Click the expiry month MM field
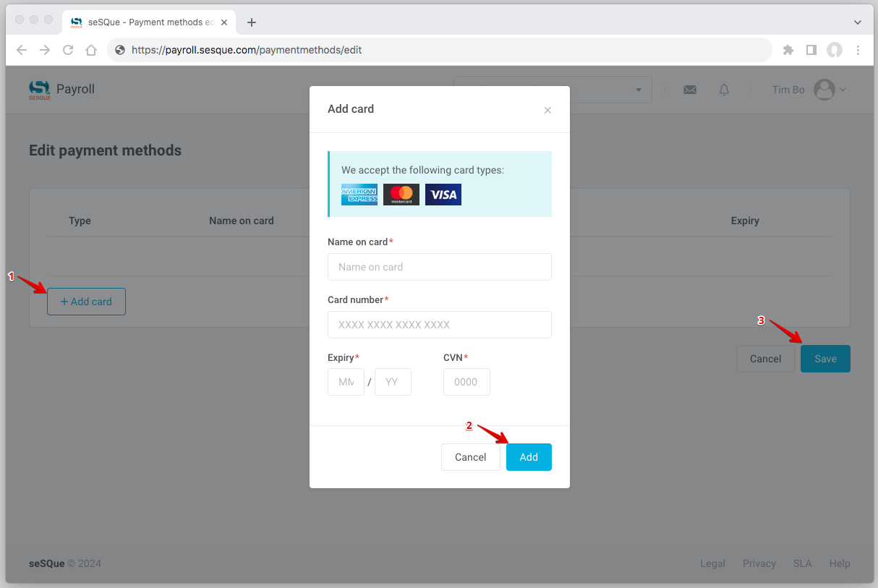This screenshot has width=878, height=588. tap(346, 382)
